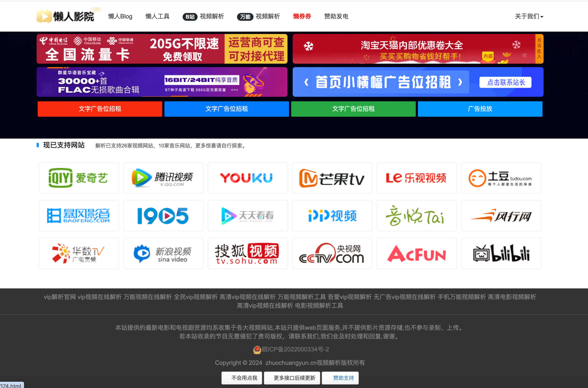
Task: Open the 搜狐视频 tv.sohu.com logo
Action: click(247, 253)
